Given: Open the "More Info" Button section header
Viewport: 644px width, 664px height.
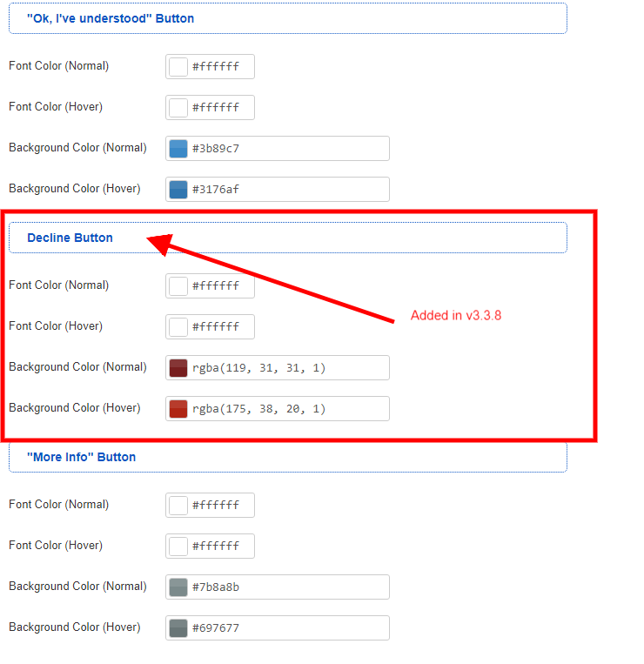Looking at the screenshot, I should click(x=288, y=457).
